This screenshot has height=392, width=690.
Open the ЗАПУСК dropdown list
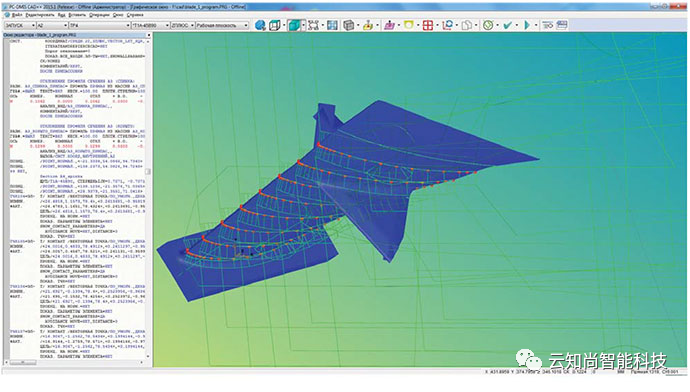[20, 26]
